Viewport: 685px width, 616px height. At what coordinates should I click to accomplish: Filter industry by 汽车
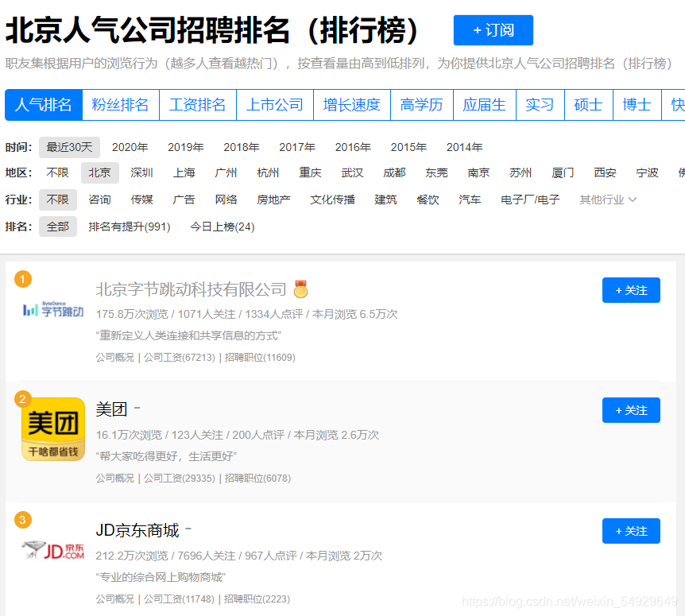[470, 200]
